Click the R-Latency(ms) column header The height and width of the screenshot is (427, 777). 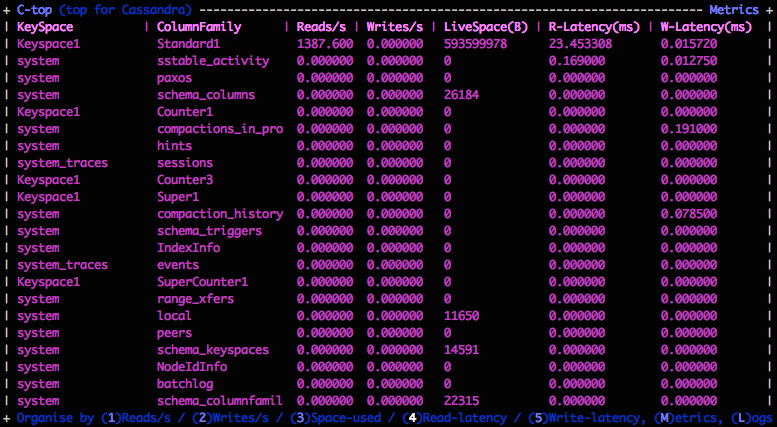(x=594, y=27)
